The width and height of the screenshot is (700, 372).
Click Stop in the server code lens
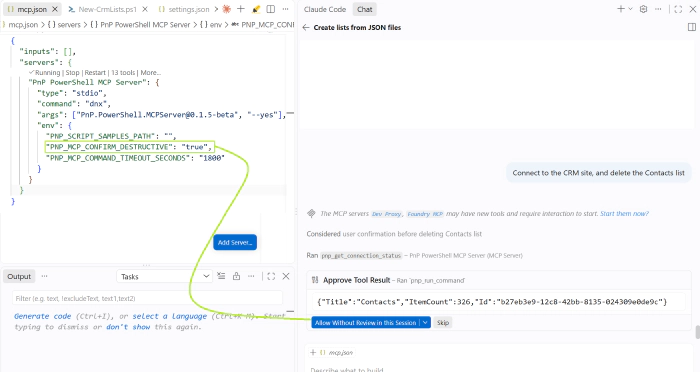[72, 73]
